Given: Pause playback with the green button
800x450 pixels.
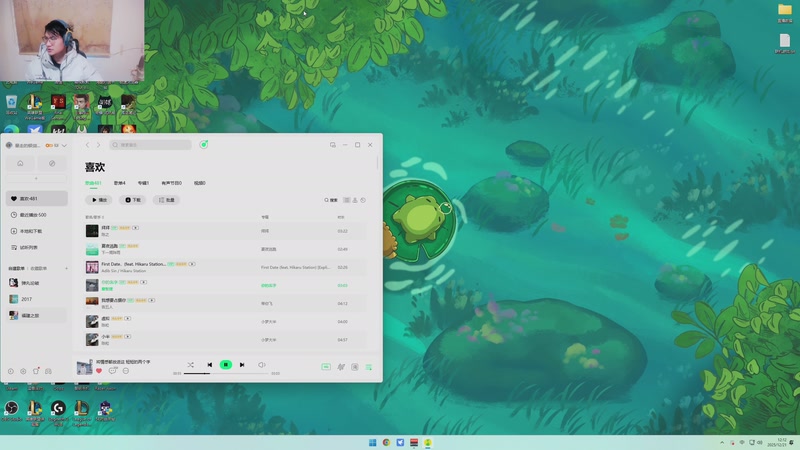Looking at the screenshot, I should click(x=226, y=365).
